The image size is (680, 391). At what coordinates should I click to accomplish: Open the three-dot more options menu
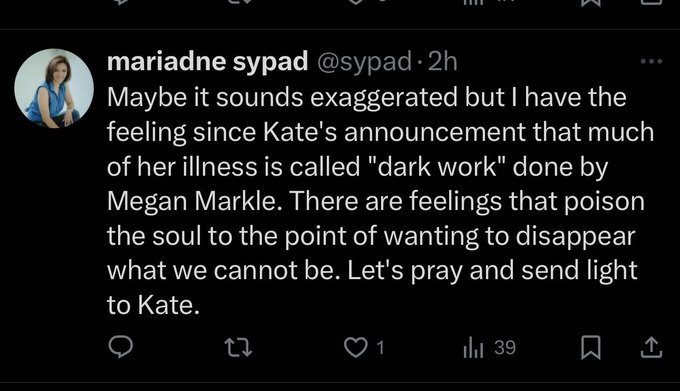click(651, 62)
